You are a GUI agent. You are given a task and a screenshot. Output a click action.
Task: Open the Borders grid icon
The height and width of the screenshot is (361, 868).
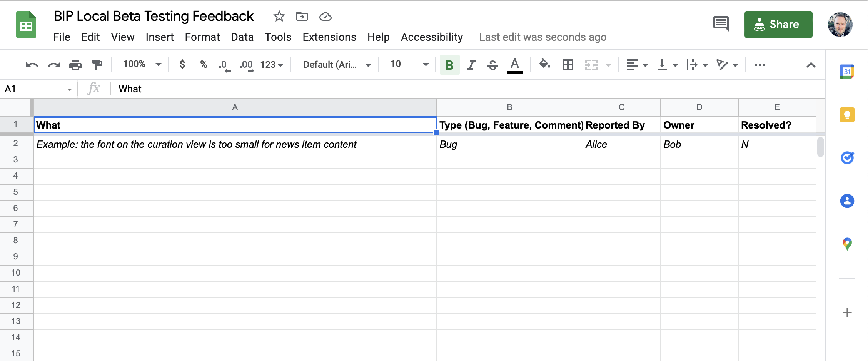point(568,65)
